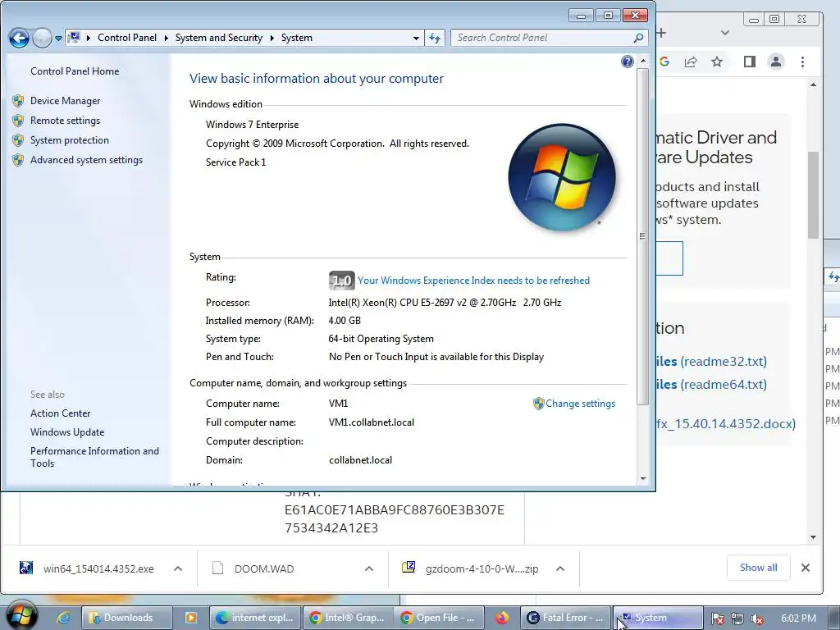Open Control Panel help question mark icon
The image size is (840, 630).
[x=628, y=62]
